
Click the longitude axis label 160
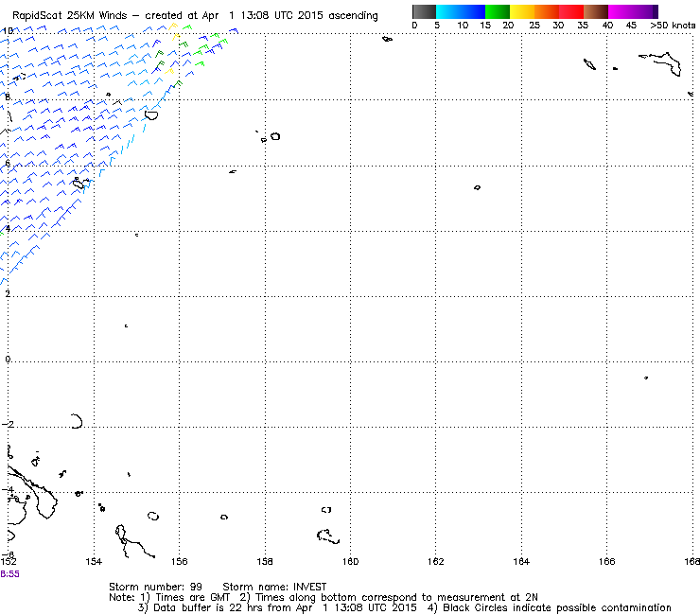coord(350,561)
